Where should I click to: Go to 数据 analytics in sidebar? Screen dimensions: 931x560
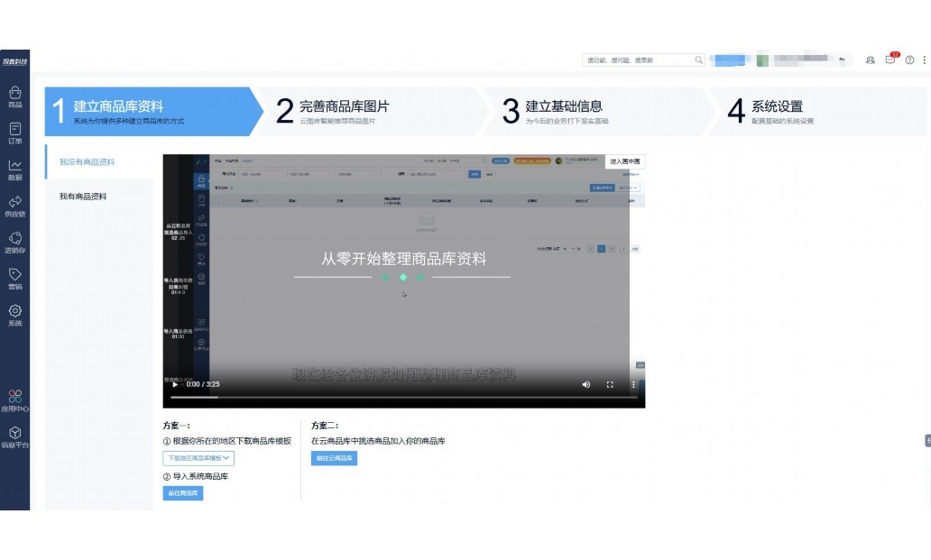(14, 170)
